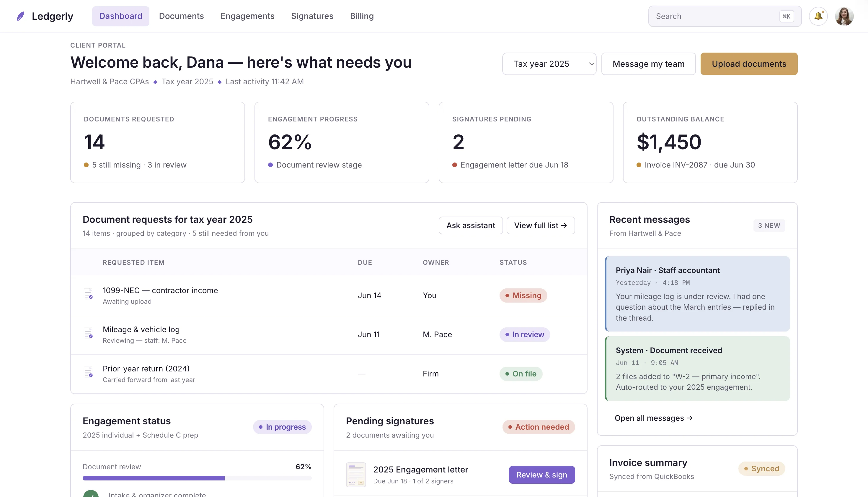The width and height of the screenshot is (868, 497).
Task: Open the System Document received message
Action: point(697,368)
